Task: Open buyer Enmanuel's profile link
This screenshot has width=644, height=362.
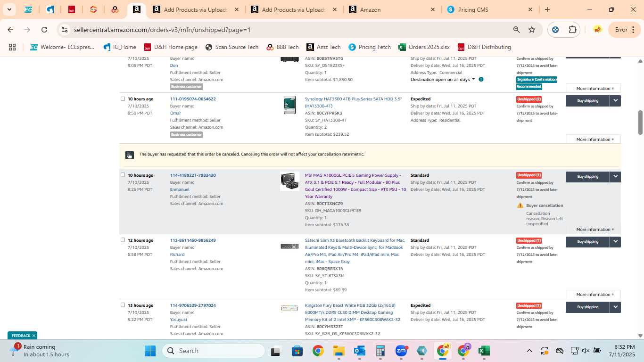Action: 180,189
